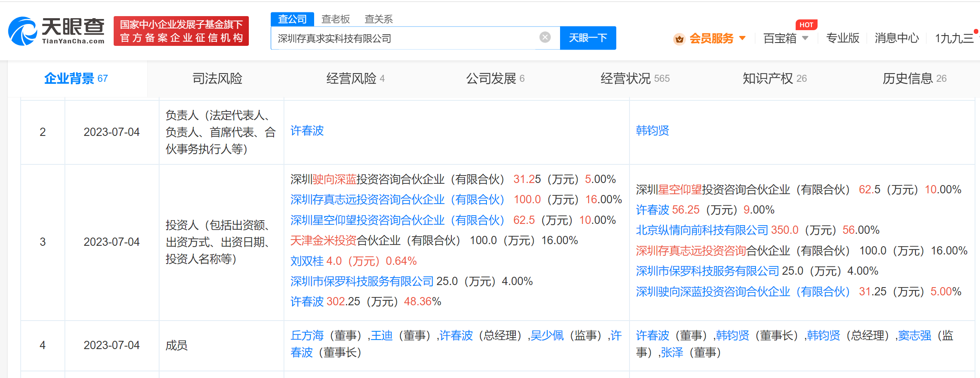
Task: Clear the search box with the X icon
Action: [545, 38]
